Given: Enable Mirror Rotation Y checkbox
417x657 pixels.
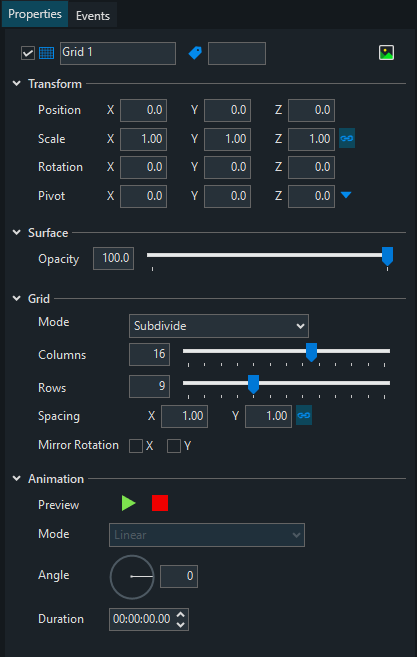Looking at the screenshot, I should tap(174, 446).
